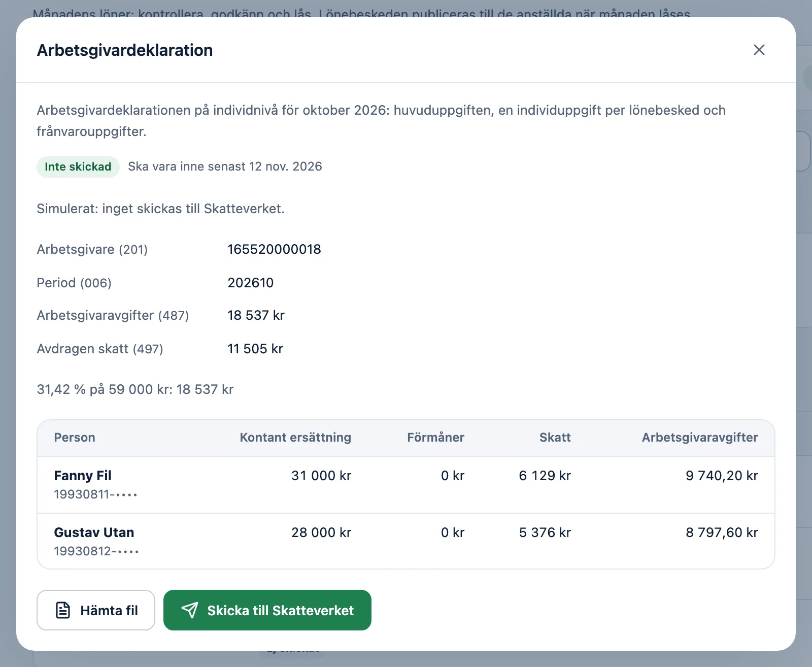This screenshot has width=812, height=667.
Task: Select the Fanny Fil row name
Action: point(83,476)
